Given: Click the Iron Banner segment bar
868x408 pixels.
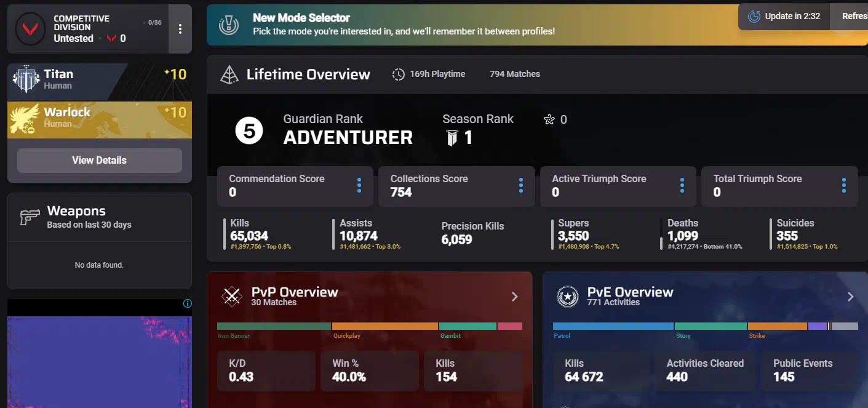Looking at the screenshot, I should pyautogui.click(x=274, y=326).
